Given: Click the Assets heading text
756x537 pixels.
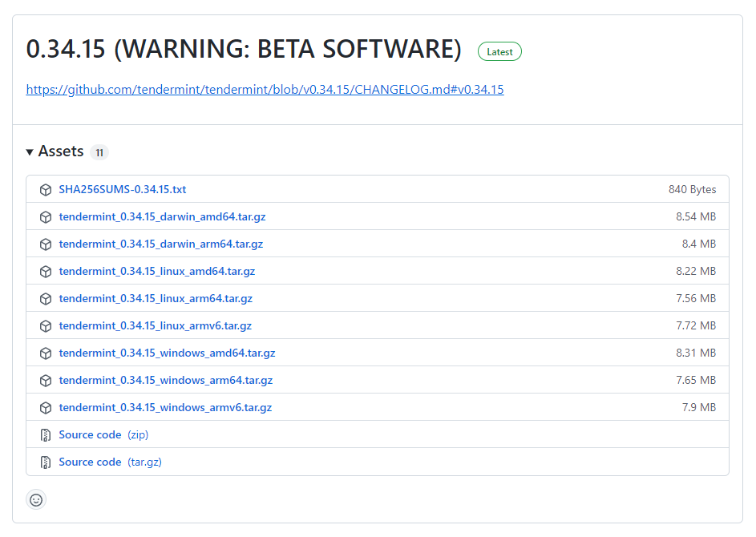Looking at the screenshot, I should (x=61, y=151).
